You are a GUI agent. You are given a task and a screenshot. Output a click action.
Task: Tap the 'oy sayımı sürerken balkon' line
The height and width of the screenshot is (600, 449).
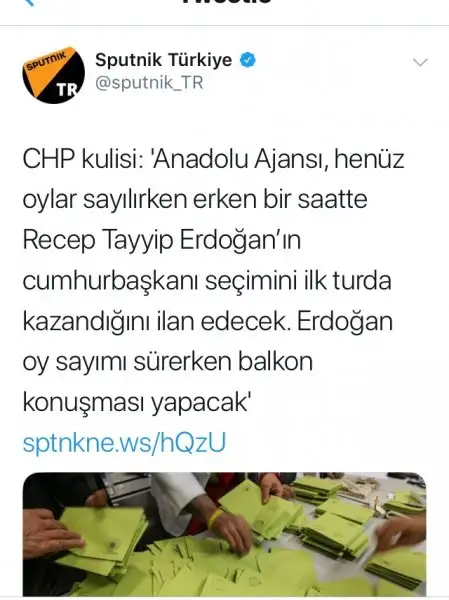point(168,362)
